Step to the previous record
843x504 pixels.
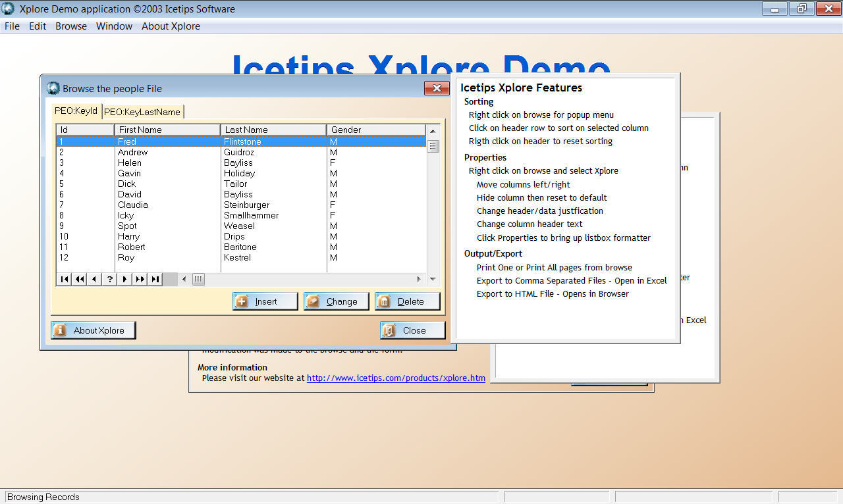pos(95,279)
